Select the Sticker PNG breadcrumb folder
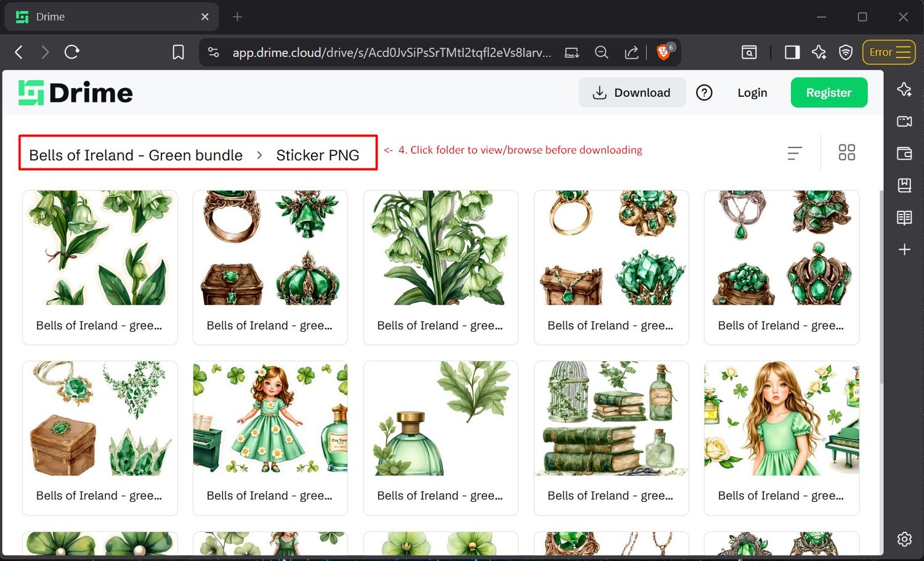Screen dimensions: 924x561 [317, 155]
